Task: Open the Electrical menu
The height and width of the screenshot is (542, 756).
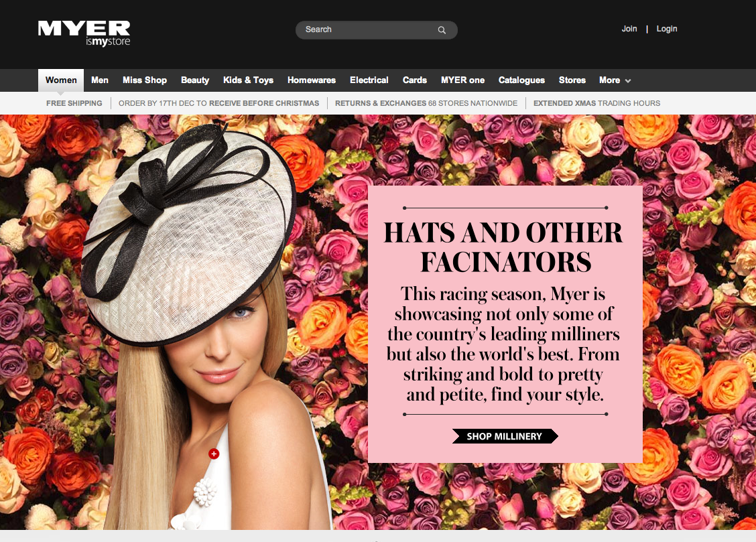Action: 369,80
